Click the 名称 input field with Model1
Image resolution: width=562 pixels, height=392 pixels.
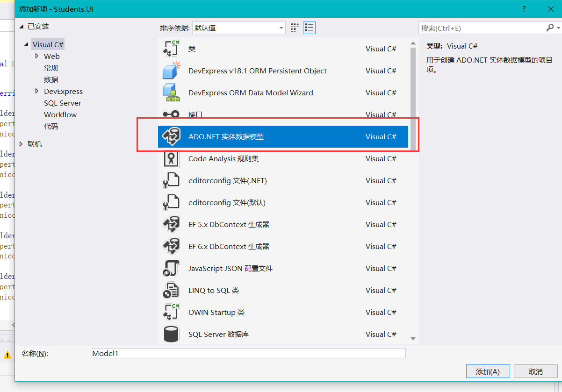[248, 354]
